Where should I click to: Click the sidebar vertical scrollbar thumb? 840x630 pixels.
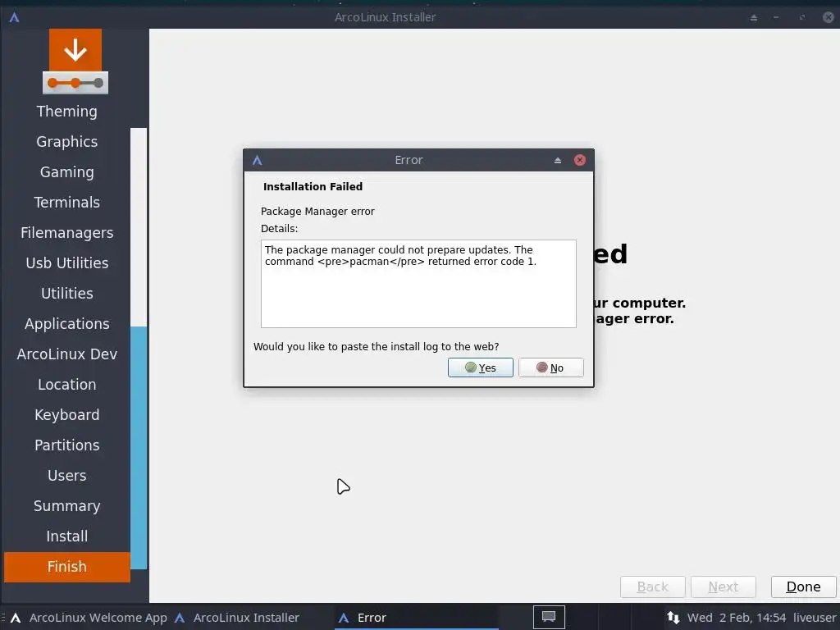point(139,447)
